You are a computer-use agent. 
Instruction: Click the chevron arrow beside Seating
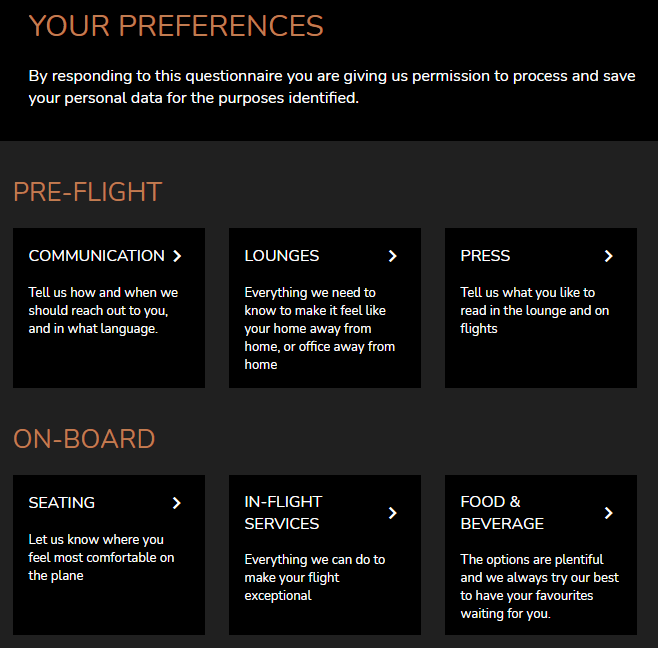(177, 503)
